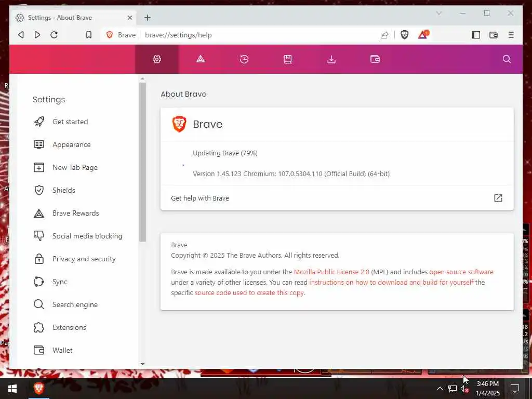Viewport: 532px width, 399px height.
Task: Open Brave Shields lion icon in address bar
Action: coord(404,35)
